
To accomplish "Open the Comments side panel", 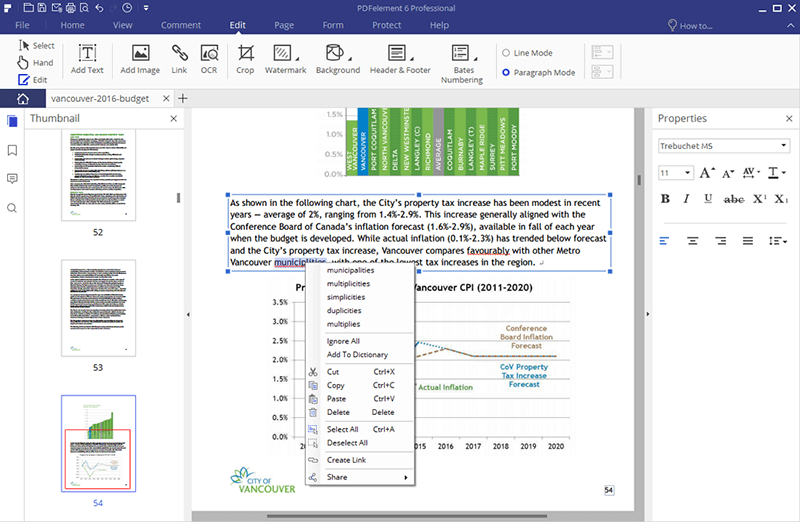I will pos(12,179).
